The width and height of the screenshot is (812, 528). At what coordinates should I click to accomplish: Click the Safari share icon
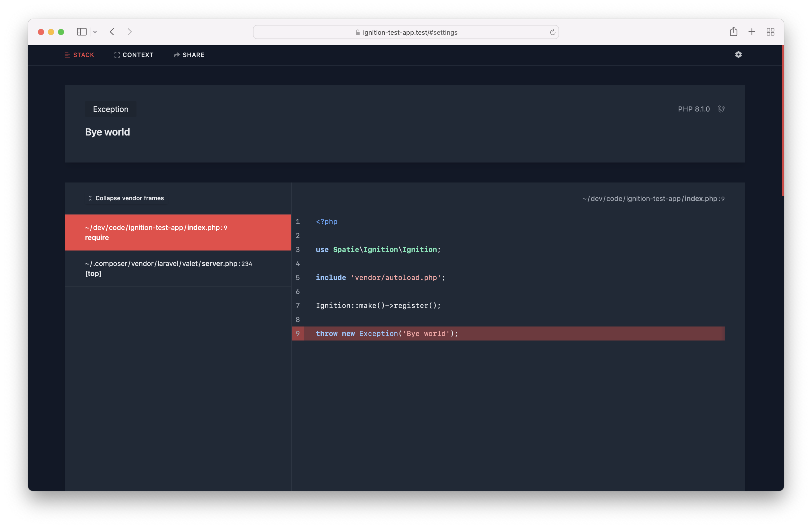click(x=733, y=32)
